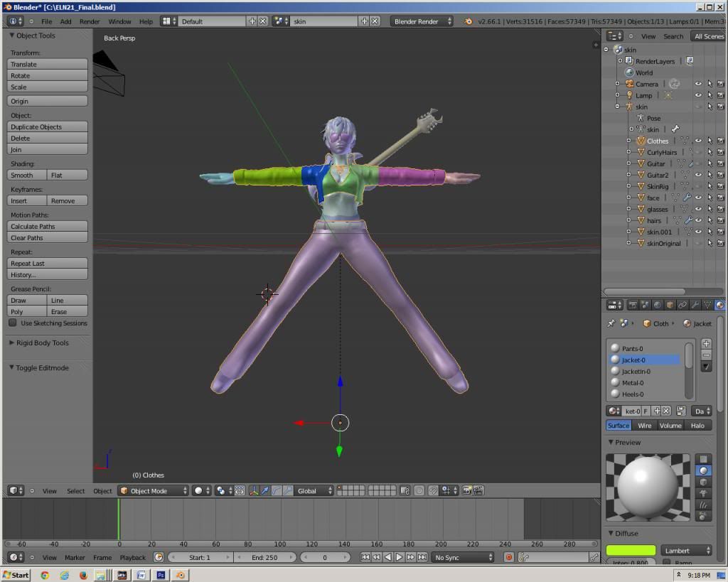
Task: Select the sphere preview type icon
Action: tap(704, 470)
